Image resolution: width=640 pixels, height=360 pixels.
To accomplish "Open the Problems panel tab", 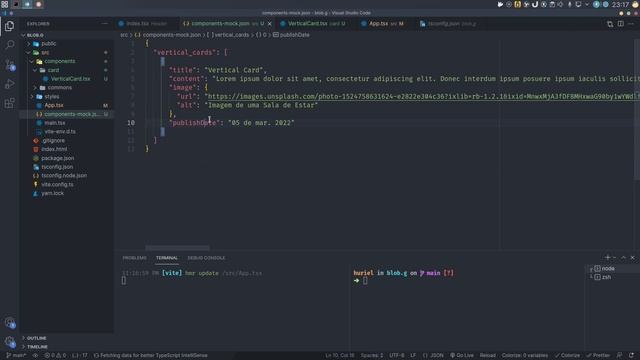I will tap(134, 258).
